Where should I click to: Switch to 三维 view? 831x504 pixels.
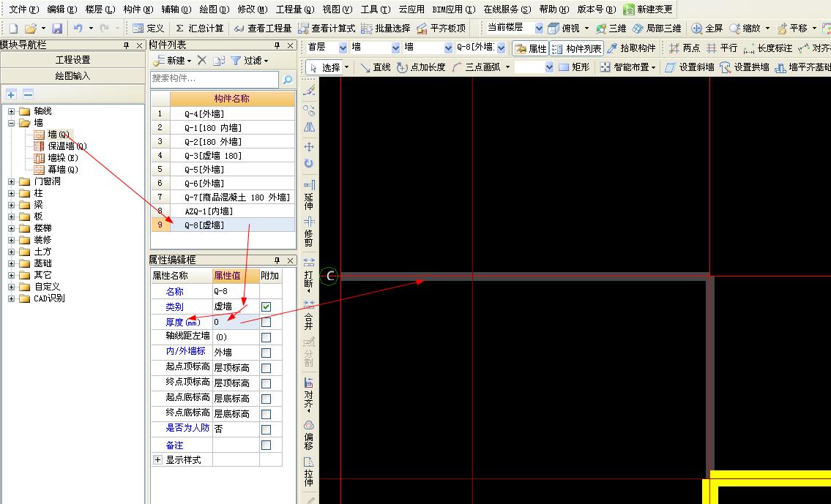click(611, 28)
